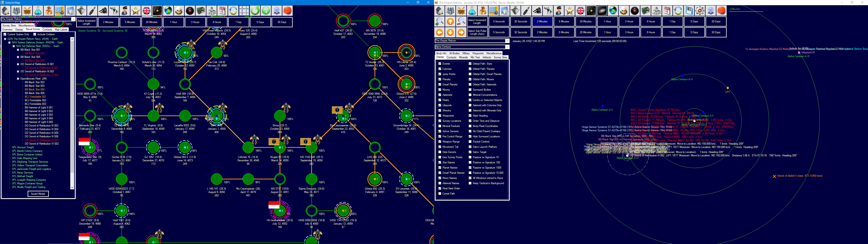Open The Empire Reborn dropdown in tactical window
868x244 pixels.
472,41
